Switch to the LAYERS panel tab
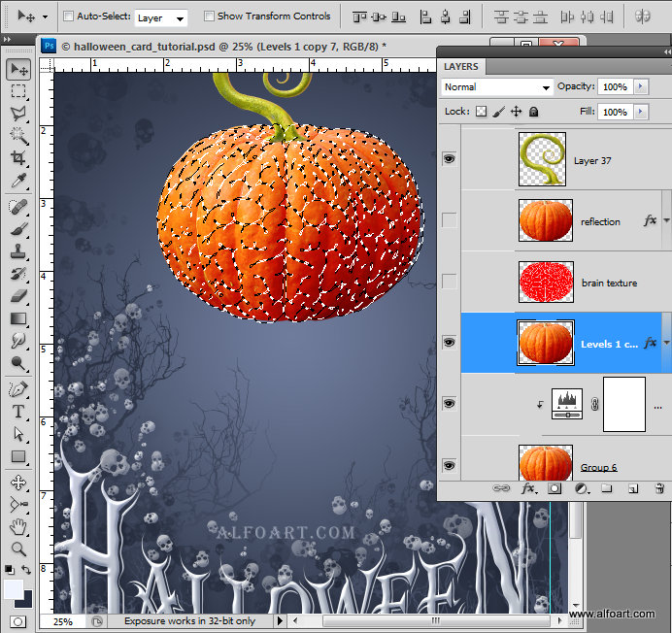 pos(461,66)
